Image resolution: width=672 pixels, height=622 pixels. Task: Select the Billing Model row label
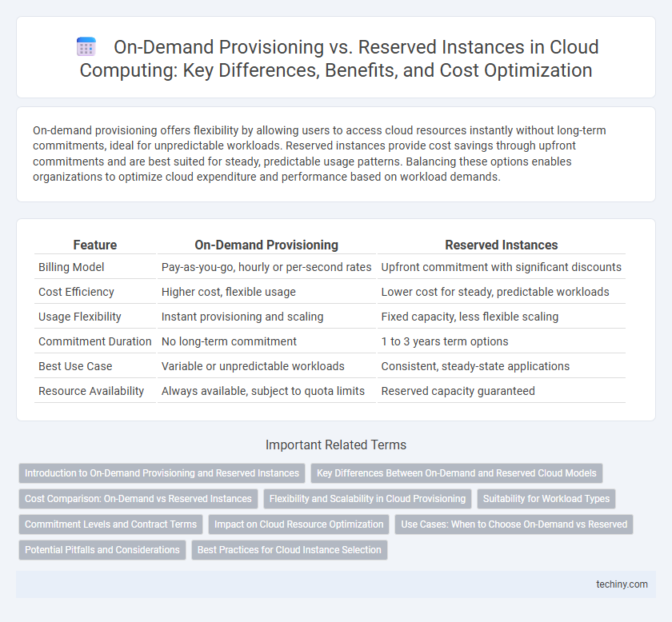[x=71, y=267]
